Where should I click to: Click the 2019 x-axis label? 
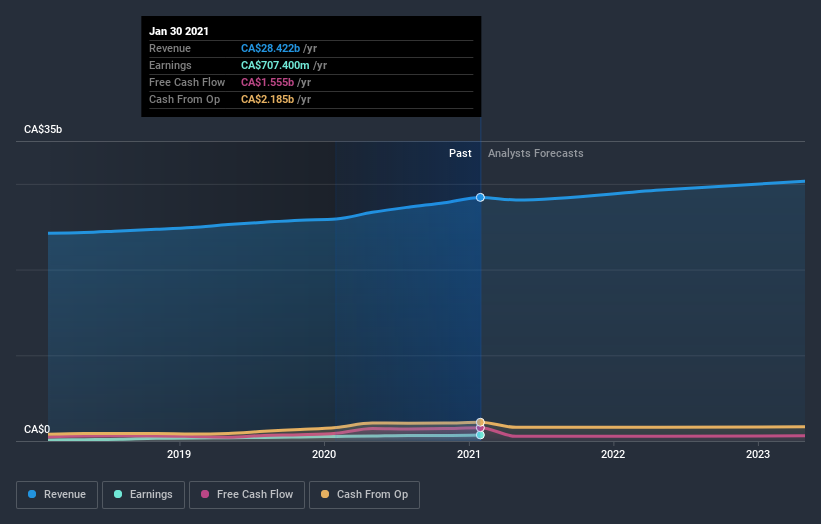pos(179,454)
